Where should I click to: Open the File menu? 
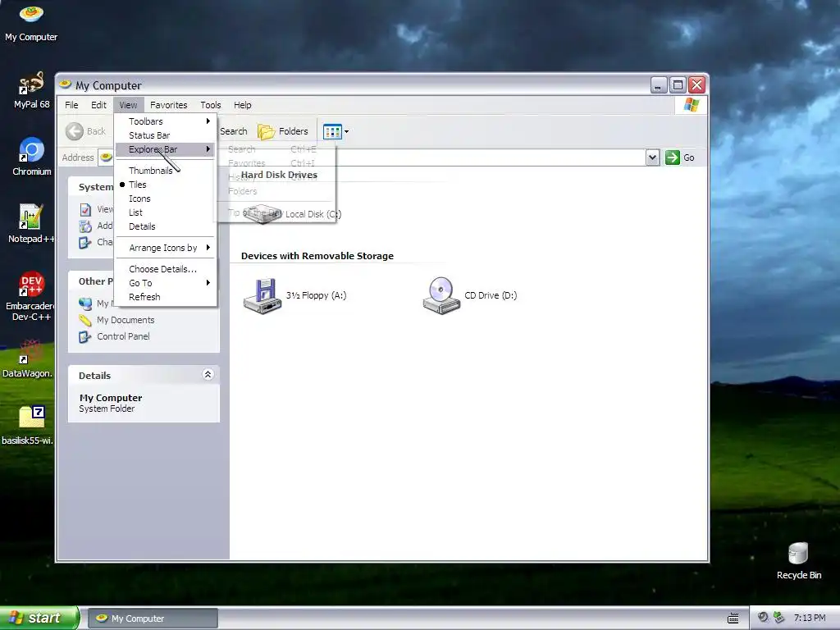pyautogui.click(x=71, y=105)
